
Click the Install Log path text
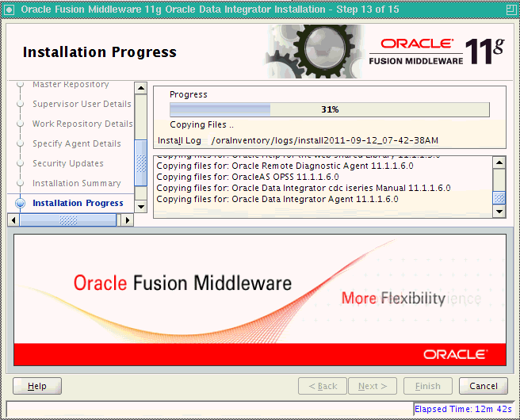pos(325,140)
